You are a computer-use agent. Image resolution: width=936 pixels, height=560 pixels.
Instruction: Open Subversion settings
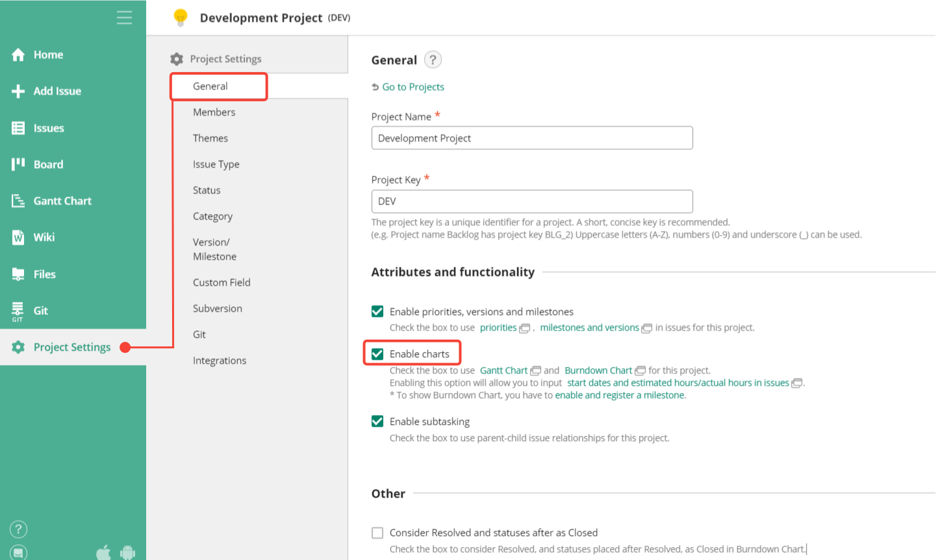pos(218,309)
